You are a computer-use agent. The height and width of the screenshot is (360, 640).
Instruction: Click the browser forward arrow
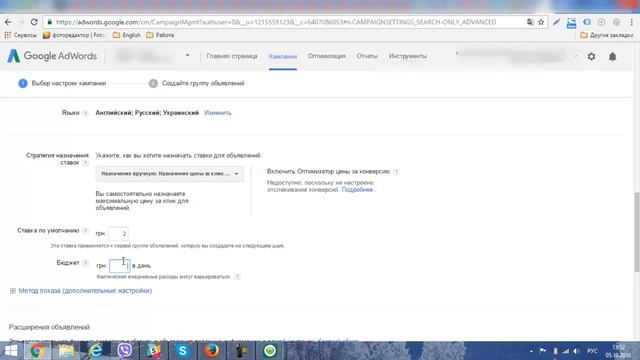[21, 22]
